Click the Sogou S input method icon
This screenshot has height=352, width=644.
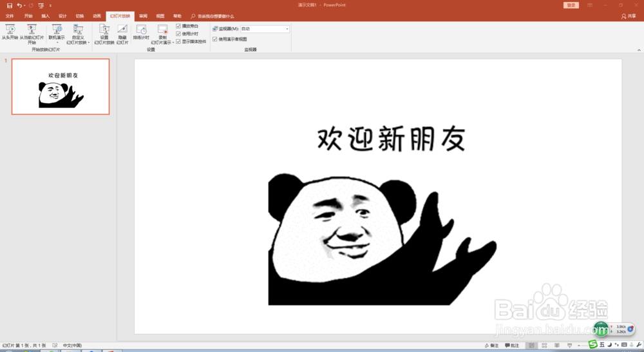tap(592, 344)
